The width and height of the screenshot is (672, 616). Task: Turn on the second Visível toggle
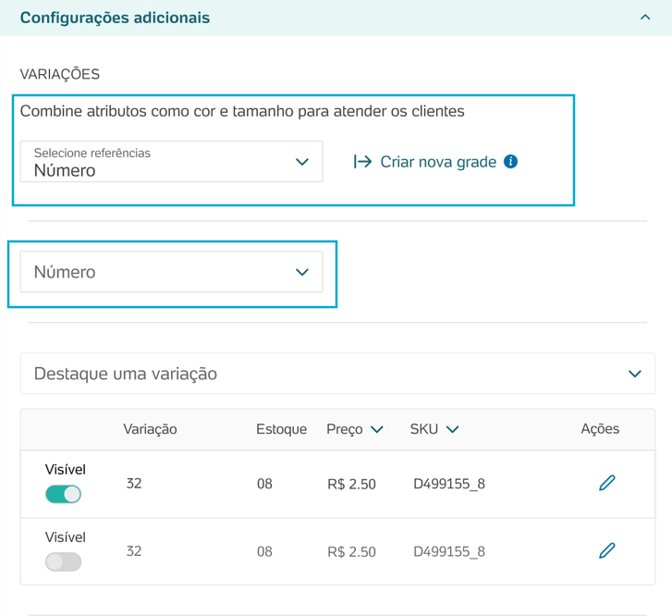[64, 562]
